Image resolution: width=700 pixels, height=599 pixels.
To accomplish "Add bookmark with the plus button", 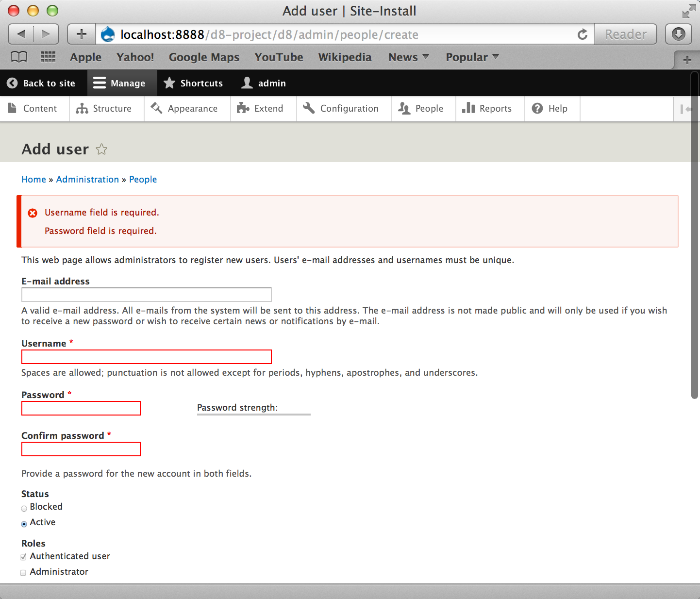I will 82,34.
